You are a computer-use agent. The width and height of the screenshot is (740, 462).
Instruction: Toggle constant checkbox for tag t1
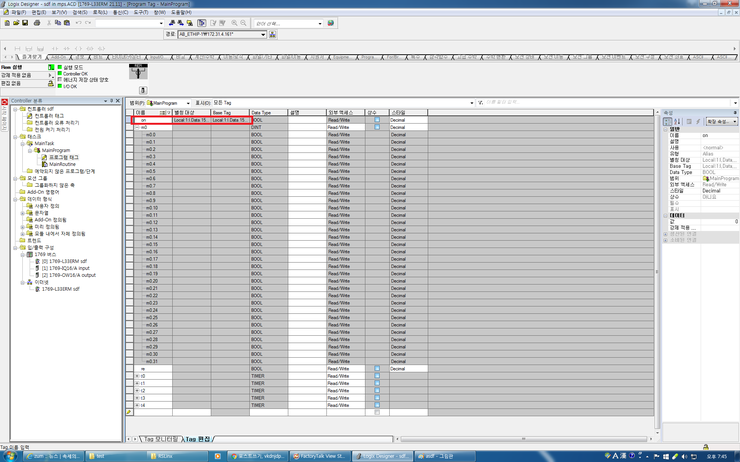pyautogui.click(x=377, y=383)
